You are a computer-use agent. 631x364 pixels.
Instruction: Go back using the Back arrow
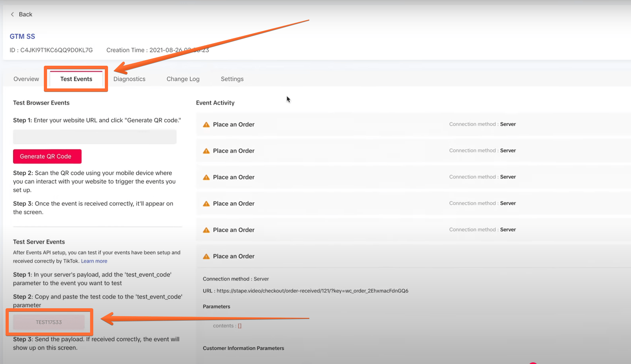point(21,14)
